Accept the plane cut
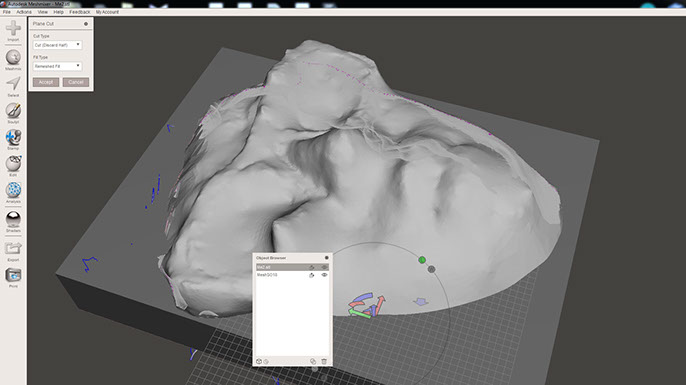686x385 pixels. pos(46,82)
